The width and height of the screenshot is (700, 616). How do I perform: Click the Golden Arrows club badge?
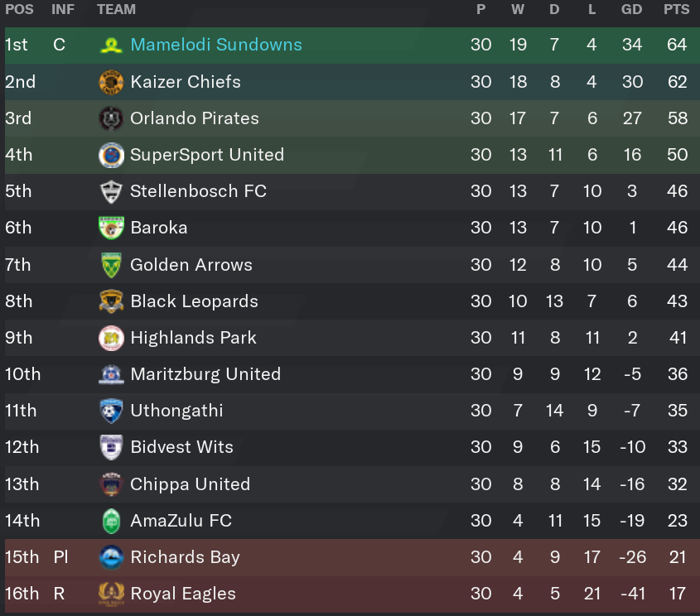(111, 265)
